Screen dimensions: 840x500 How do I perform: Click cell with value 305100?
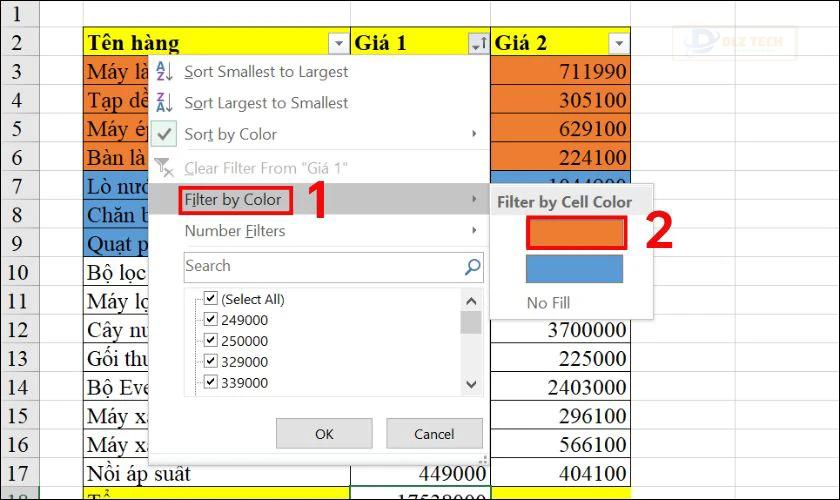[x=560, y=100]
